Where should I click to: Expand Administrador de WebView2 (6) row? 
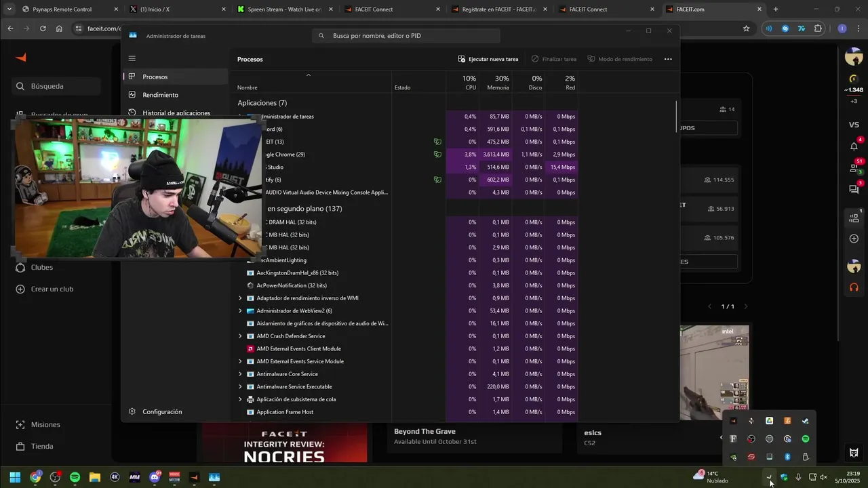click(240, 311)
